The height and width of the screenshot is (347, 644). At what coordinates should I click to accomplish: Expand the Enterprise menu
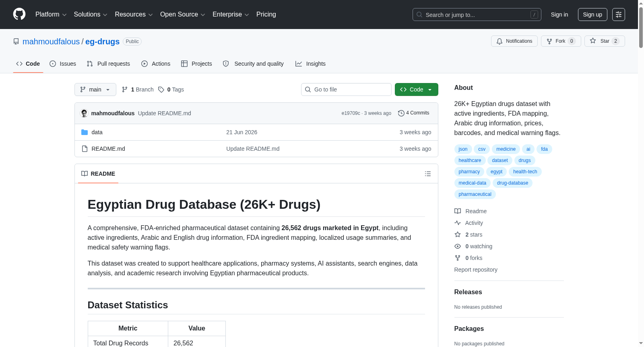(231, 15)
